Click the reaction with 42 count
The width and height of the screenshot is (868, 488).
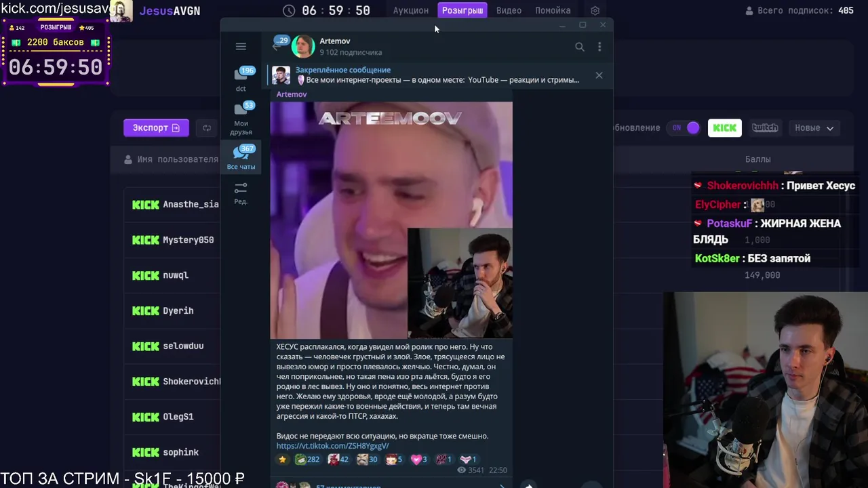(338, 460)
